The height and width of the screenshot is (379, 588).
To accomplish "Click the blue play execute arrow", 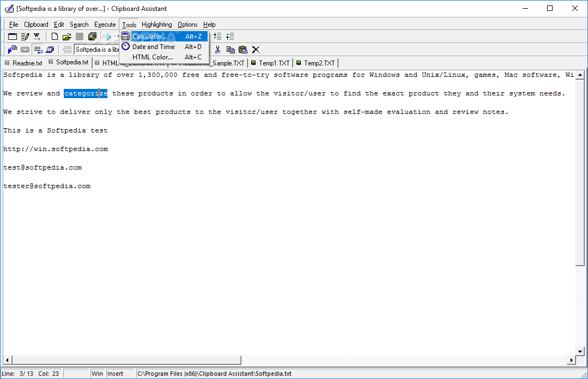I will (x=109, y=37).
